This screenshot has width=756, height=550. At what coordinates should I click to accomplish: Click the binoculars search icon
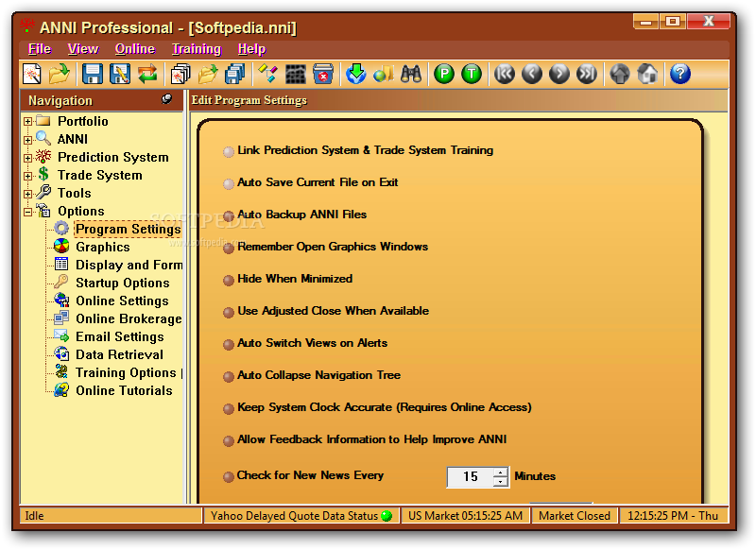click(411, 75)
